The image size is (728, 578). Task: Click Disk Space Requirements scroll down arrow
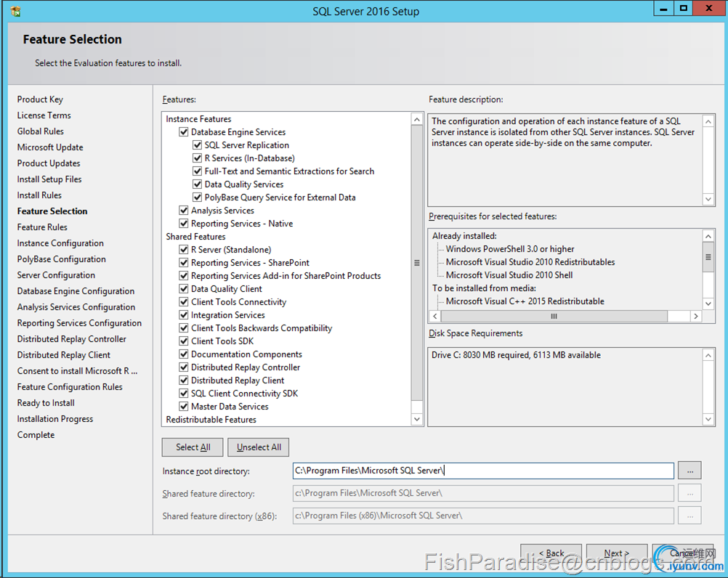(708, 420)
